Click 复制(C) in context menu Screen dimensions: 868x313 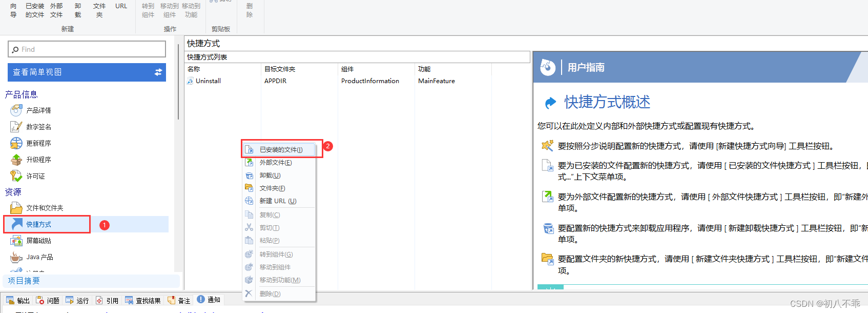[279, 215]
